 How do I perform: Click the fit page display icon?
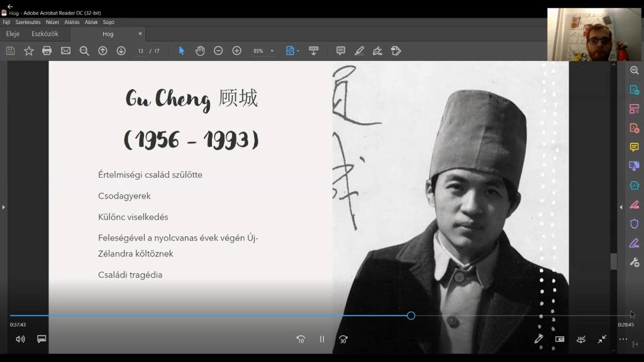(x=290, y=51)
